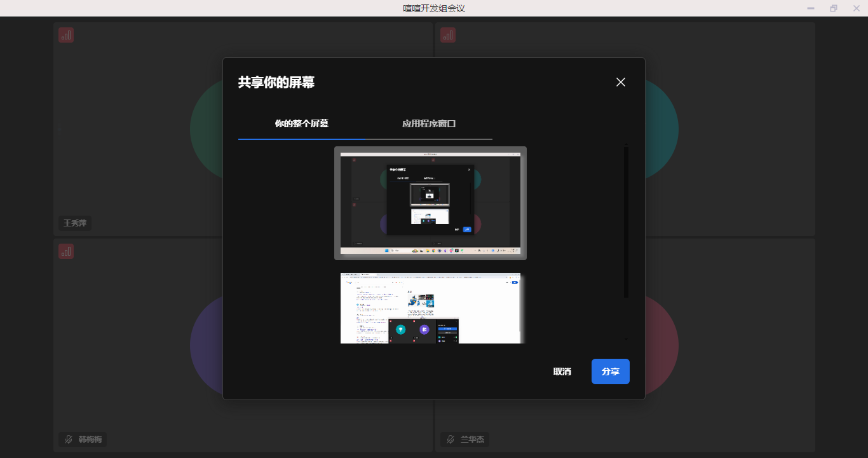Image resolution: width=868 pixels, height=458 pixels.
Task: Click the dialog's vertical scrollbar
Action: (x=626, y=221)
